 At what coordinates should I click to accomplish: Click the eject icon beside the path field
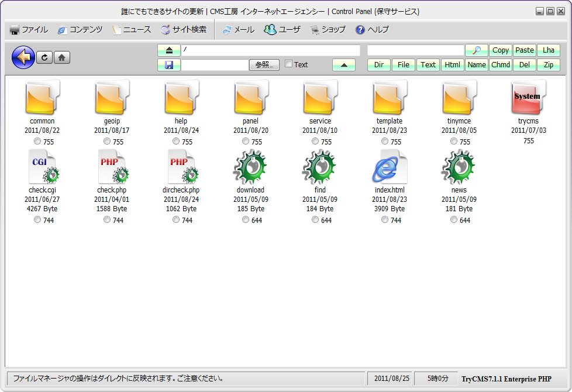coord(169,50)
